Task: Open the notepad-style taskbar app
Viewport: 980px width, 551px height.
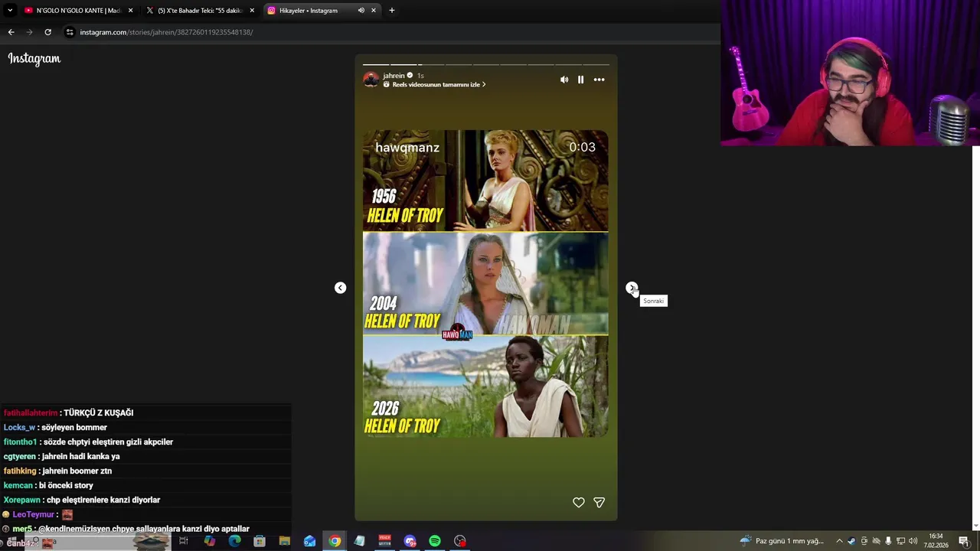Action: click(359, 541)
